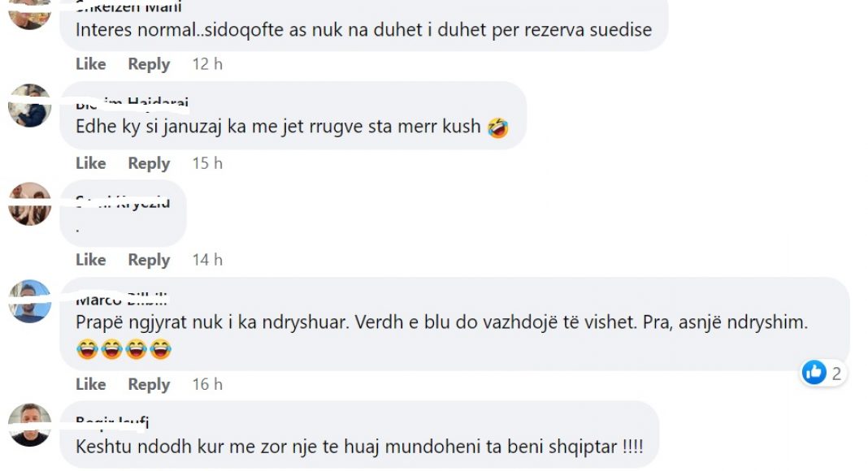Image resolution: width=868 pixels, height=471 pixels.
Task: Click the commenter name above 'Keshtu ndodh' comment
Action: 112,422
